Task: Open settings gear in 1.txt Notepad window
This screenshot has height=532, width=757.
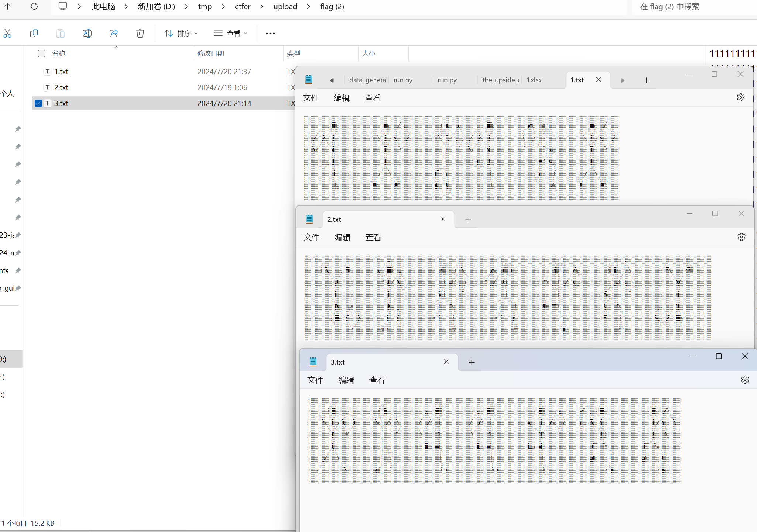Action: [x=741, y=97]
